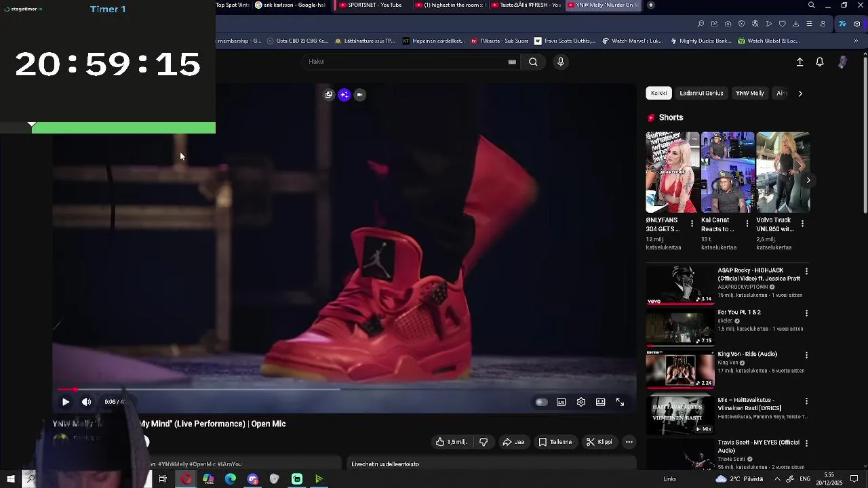Open Travis Scott: Outfits bookmark
The width and height of the screenshot is (868, 488).
[565, 41]
